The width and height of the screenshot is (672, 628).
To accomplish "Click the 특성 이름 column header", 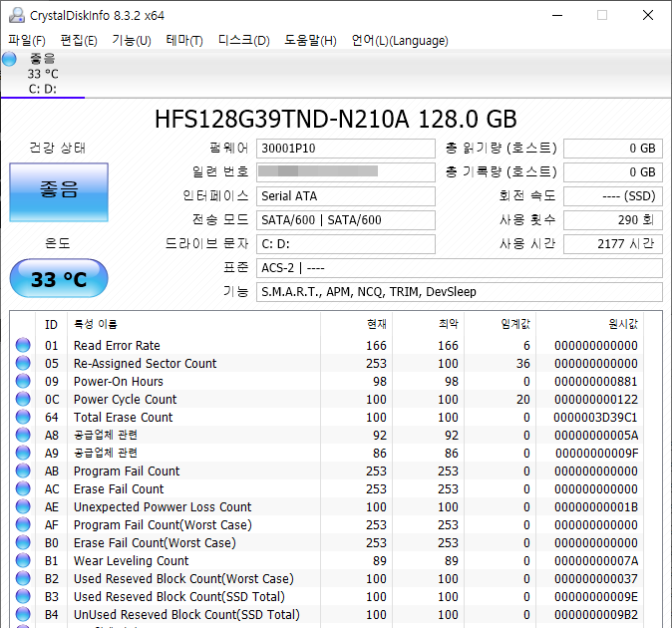I will click(193, 324).
